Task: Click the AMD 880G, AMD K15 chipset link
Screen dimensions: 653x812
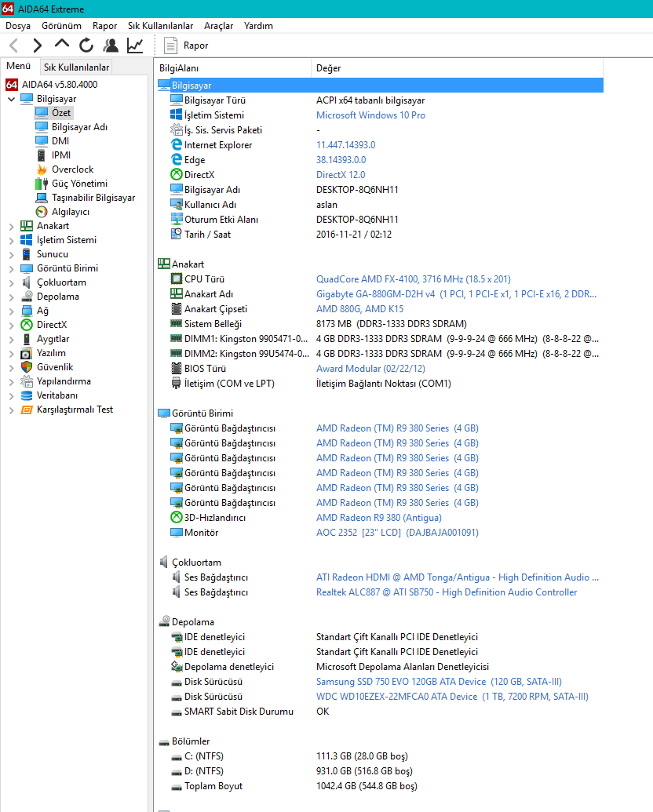Action: coord(359,308)
